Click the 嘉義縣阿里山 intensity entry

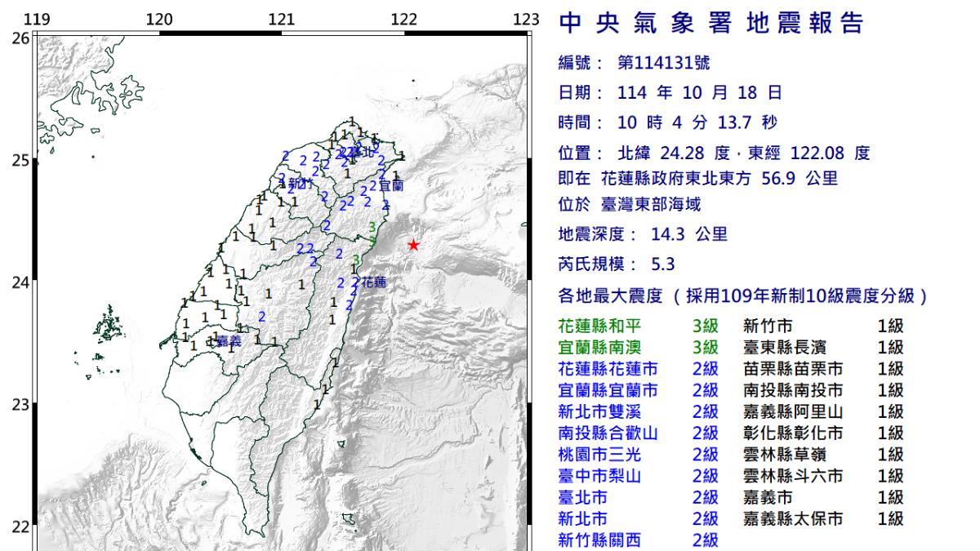coord(823,411)
